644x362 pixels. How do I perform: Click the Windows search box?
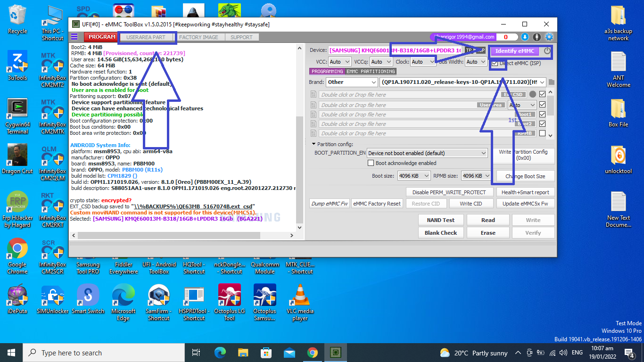(104, 353)
